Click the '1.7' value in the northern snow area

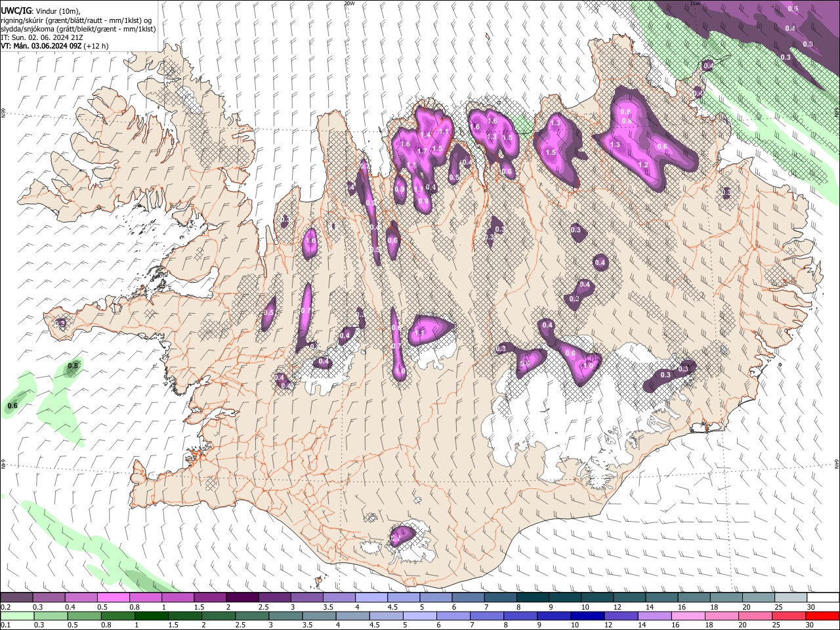pyautogui.click(x=422, y=151)
